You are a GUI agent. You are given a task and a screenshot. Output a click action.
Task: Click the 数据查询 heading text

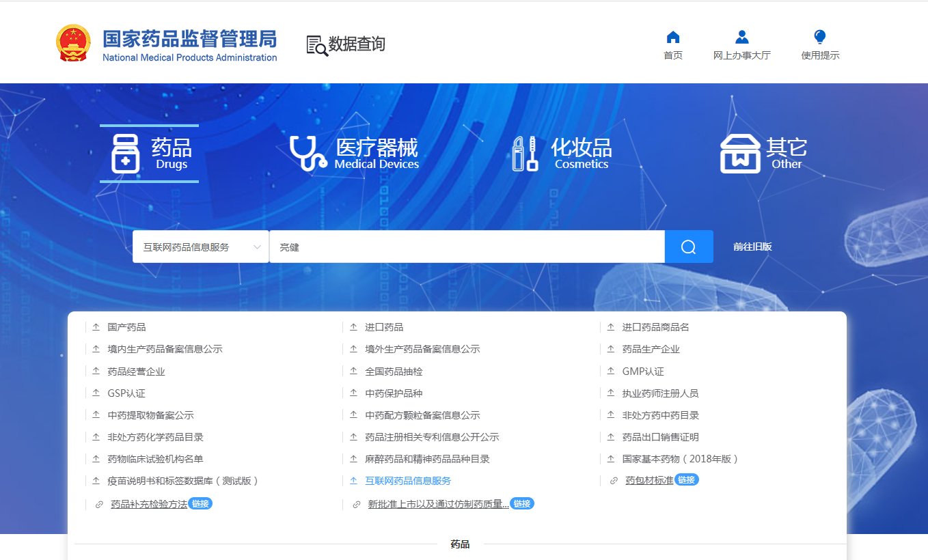click(x=357, y=45)
